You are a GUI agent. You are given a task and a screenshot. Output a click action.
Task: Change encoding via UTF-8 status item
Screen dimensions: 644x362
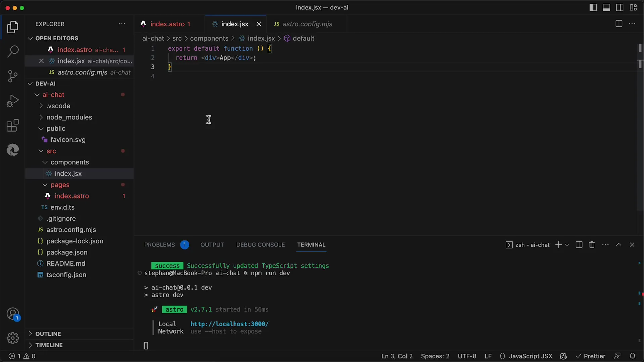(467, 356)
